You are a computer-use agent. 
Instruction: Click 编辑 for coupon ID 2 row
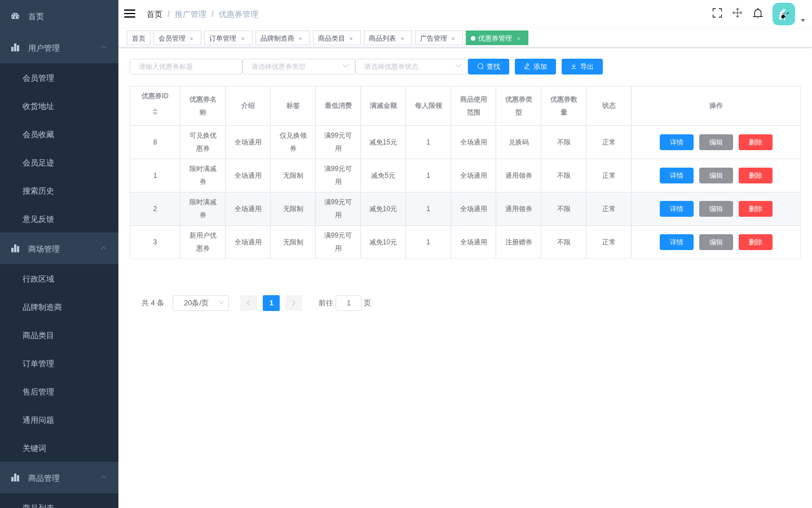pyautogui.click(x=716, y=209)
